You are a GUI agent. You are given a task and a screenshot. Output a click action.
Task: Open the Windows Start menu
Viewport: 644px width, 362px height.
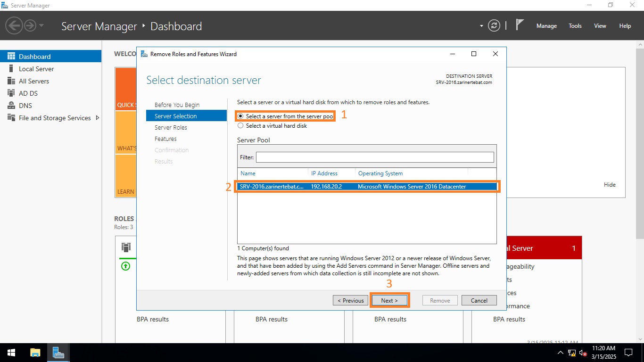[x=11, y=353]
